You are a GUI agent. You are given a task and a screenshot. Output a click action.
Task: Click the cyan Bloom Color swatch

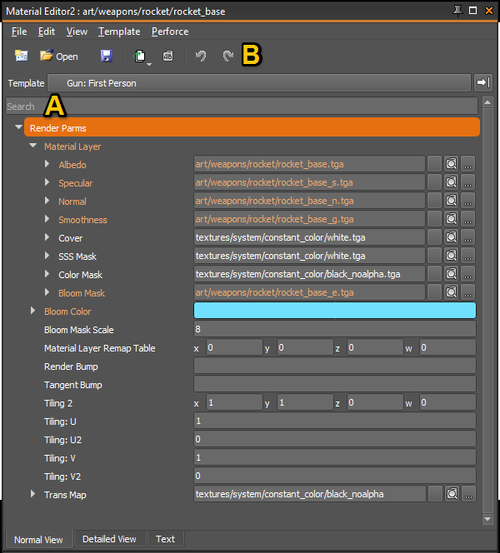coord(335,310)
